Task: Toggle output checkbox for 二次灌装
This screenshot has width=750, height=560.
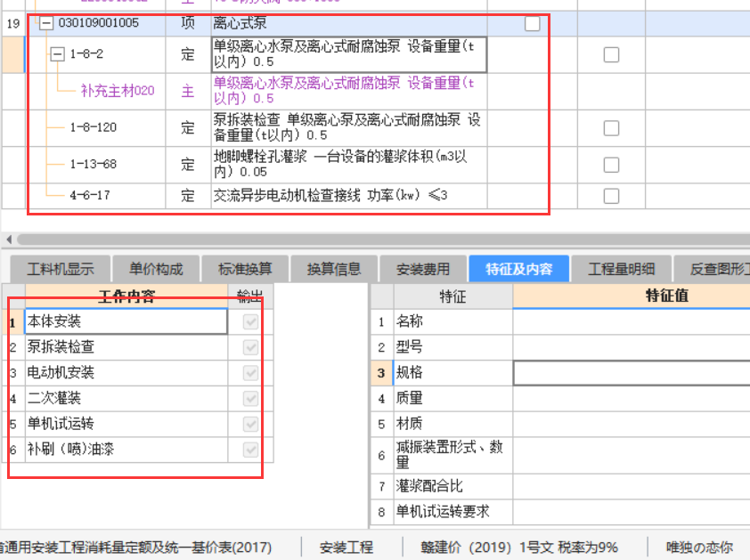Action: click(x=250, y=398)
